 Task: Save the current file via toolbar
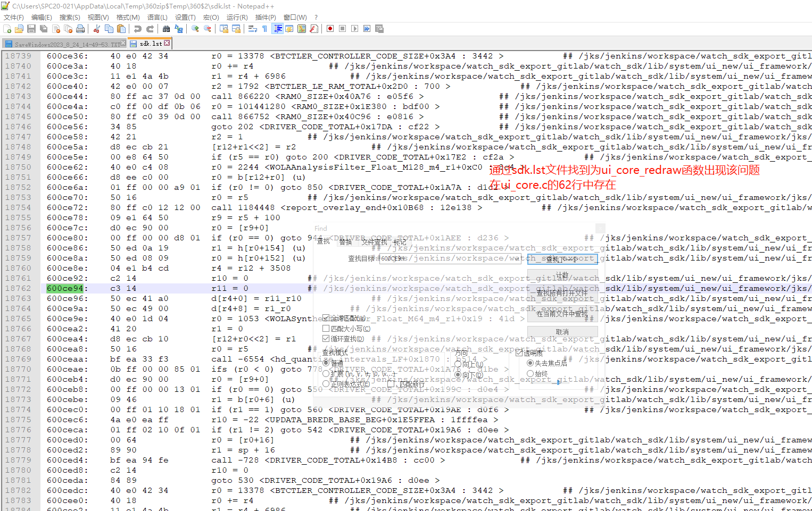(31, 29)
